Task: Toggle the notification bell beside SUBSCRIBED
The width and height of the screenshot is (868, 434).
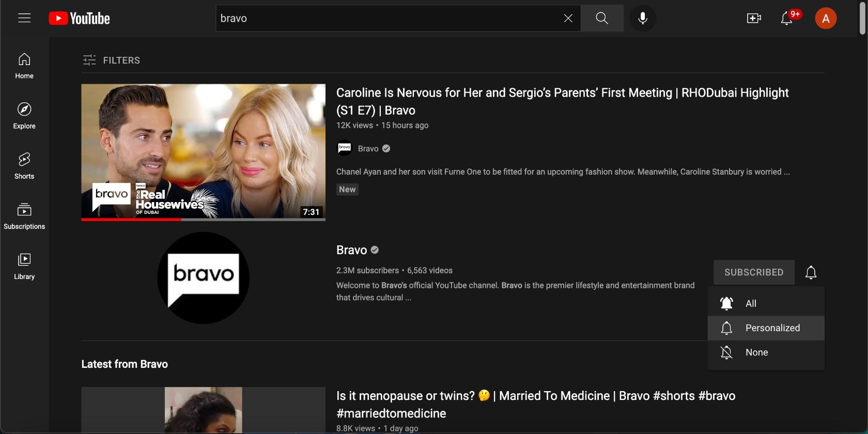Action: [x=811, y=272]
